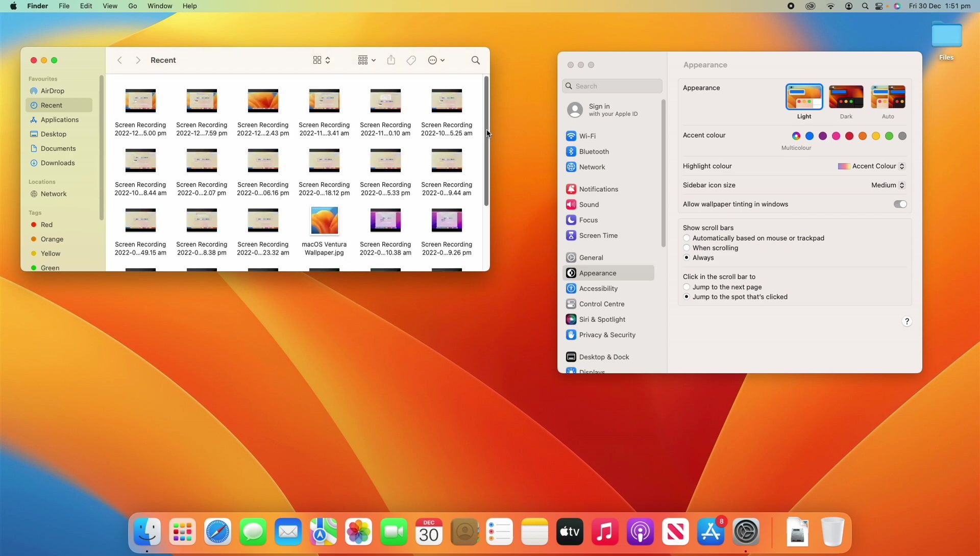Click the System Settings search field
The image size is (980, 556).
point(612,86)
